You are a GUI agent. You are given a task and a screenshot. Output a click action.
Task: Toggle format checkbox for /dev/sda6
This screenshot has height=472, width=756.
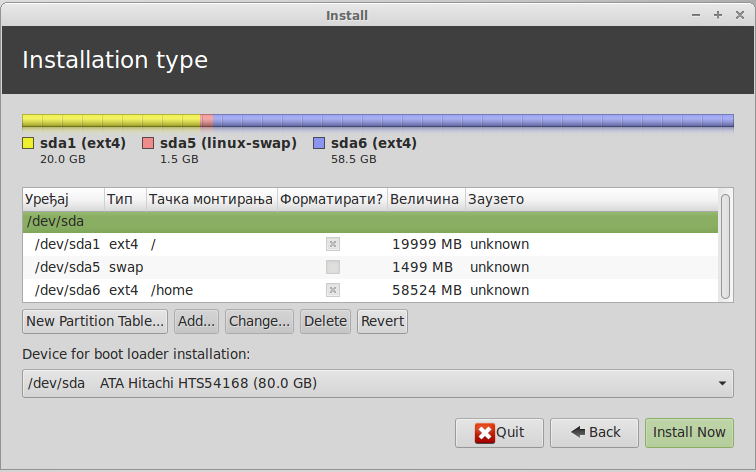(333, 290)
